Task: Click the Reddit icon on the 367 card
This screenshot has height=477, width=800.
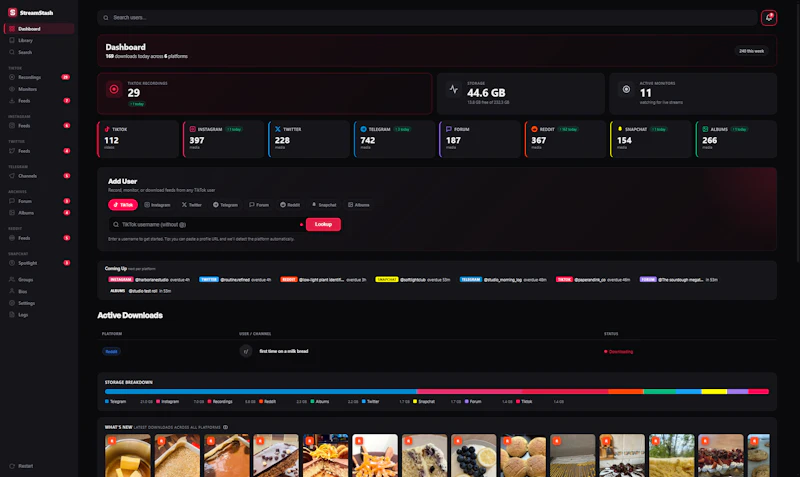Action: tap(534, 129)
